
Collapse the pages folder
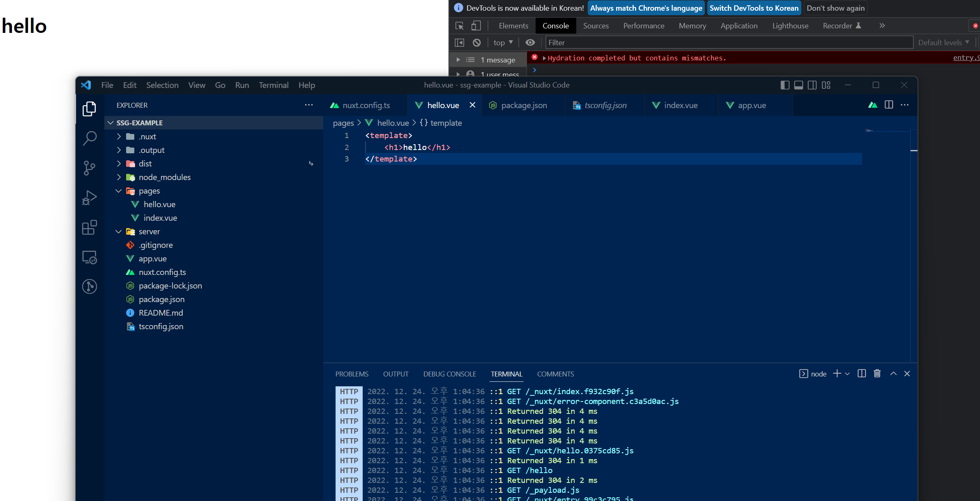coord(119,191)
